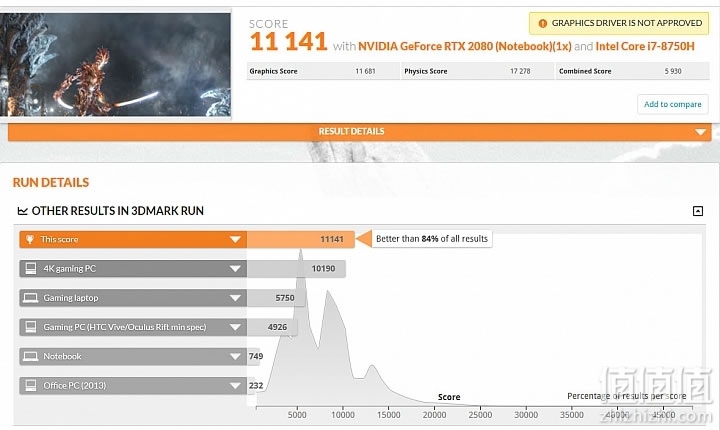Click the 232 Office PC score value
Screen dimensions: 720x430
[x=256, y=385]
